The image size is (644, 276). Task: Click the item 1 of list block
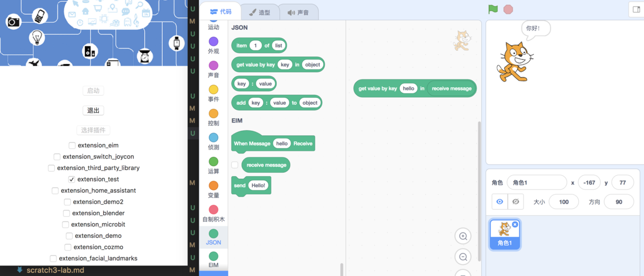tap(259, 46)
